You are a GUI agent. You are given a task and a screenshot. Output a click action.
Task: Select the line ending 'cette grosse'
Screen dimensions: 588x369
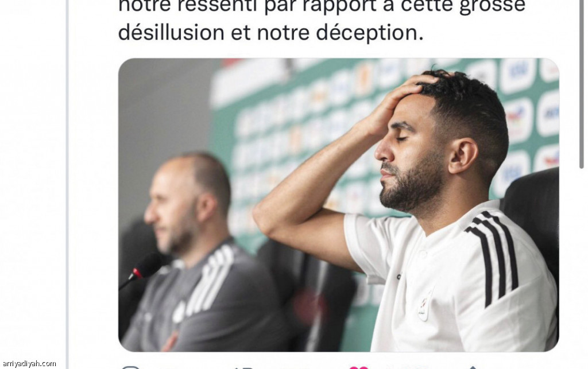tap(322, 6)
